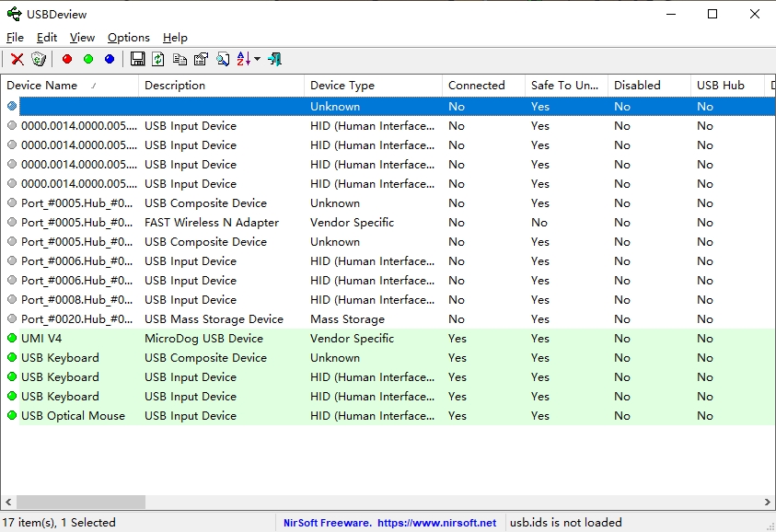776x532 pixels.
Task: Click the refresh icon in the toolbar
Action: point(158,59)
